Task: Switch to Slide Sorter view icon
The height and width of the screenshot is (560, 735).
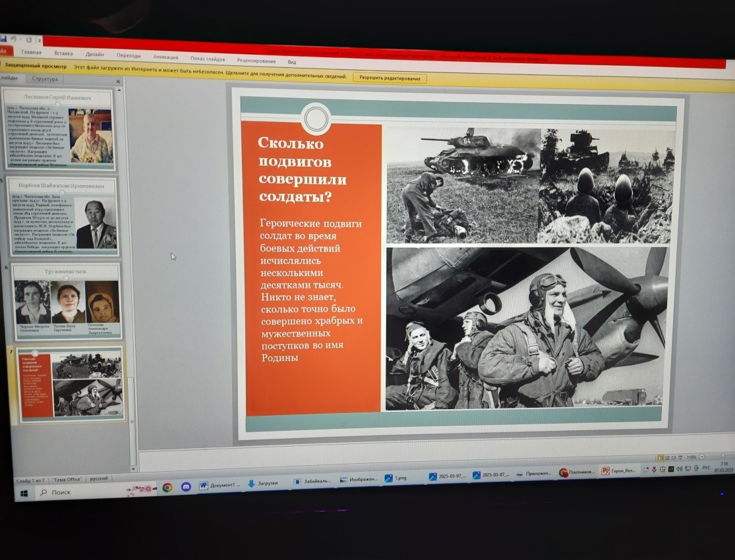Action: coord(667,458)
